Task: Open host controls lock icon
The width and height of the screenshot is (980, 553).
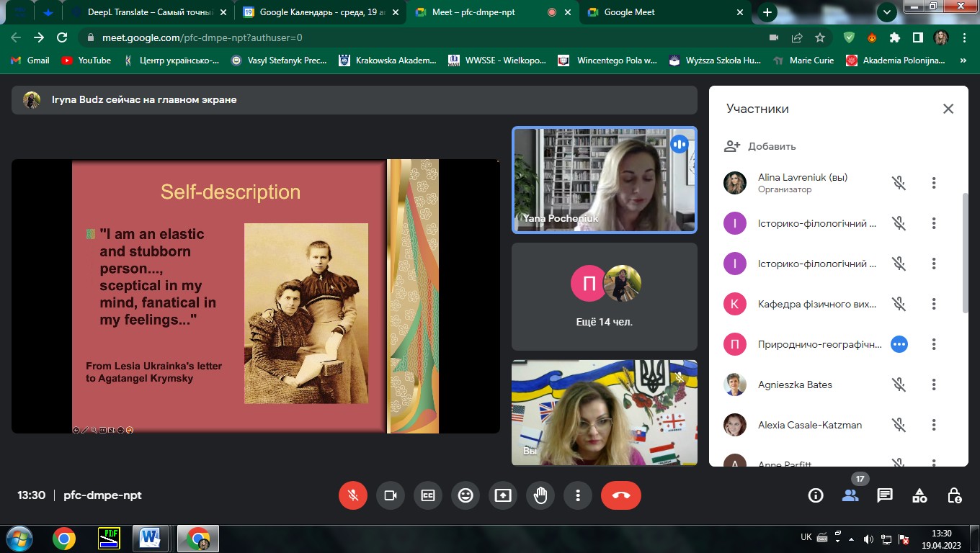Action: click(954, 495)
